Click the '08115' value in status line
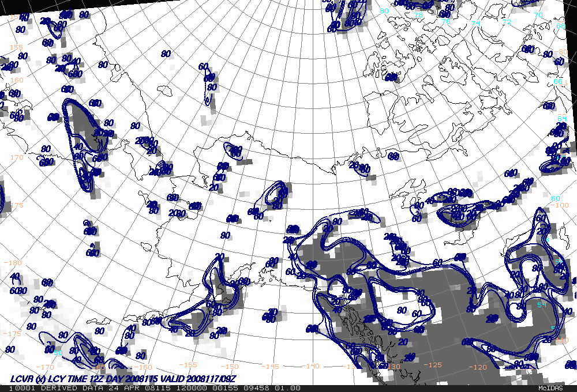The image size is (577, 392). click(159, 388)
